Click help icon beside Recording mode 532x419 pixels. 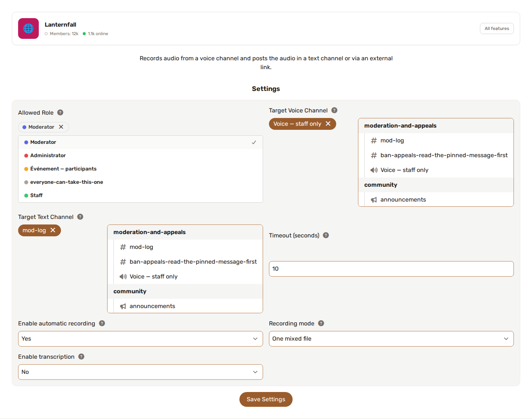(321, 323)
